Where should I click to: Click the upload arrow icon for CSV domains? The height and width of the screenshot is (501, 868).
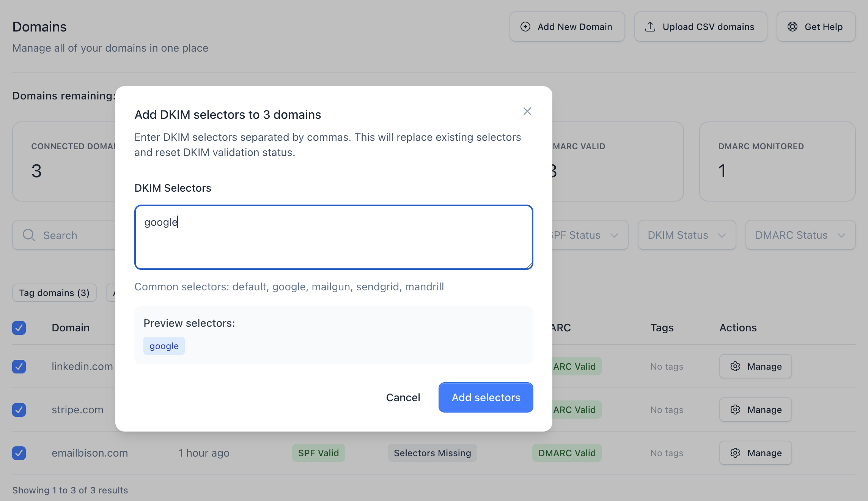(650, 27)
